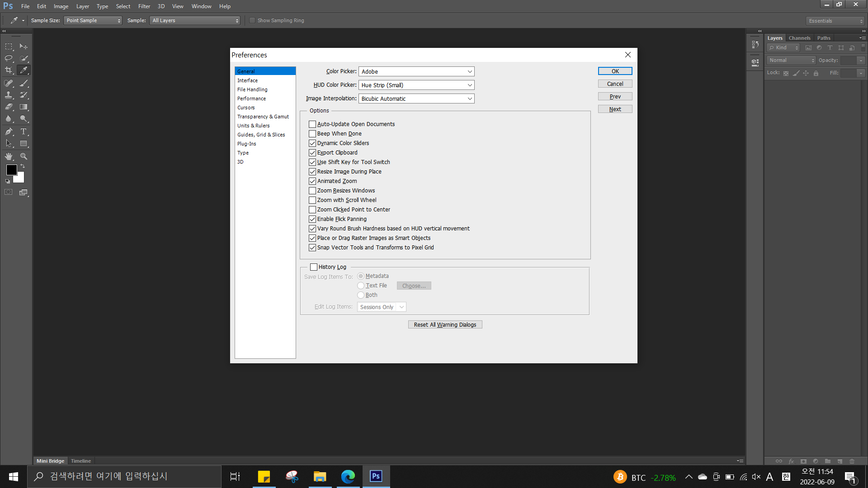Screen dimensions: 868x488
Task: Uncheck Animated Zoom option
Action: 312,181
